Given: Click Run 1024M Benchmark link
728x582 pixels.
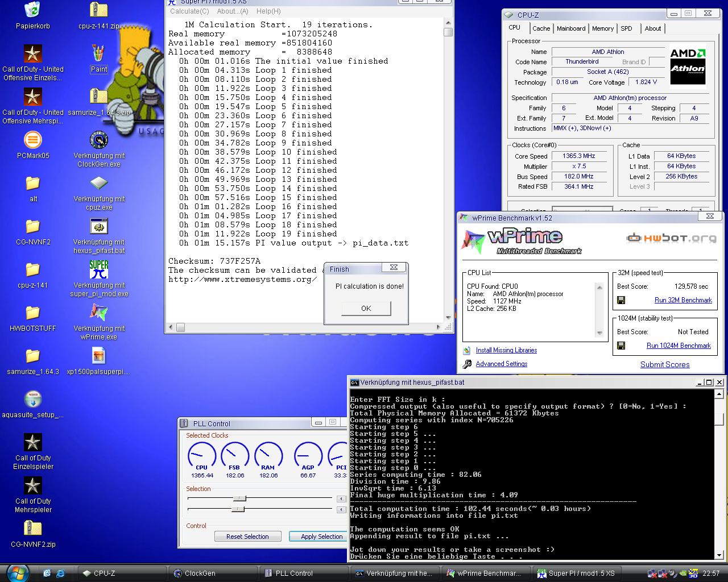Looking at the screenshot, I should tap(679, 346).
